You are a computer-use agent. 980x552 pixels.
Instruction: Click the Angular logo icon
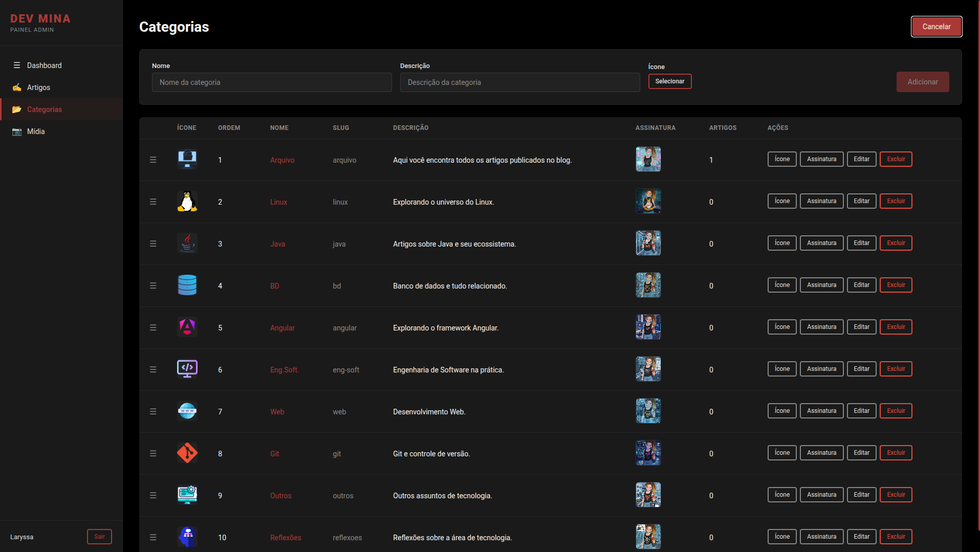coord(187,327)
